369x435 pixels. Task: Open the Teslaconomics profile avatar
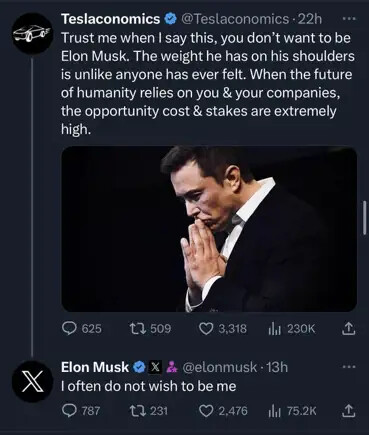tap(32, 34)
